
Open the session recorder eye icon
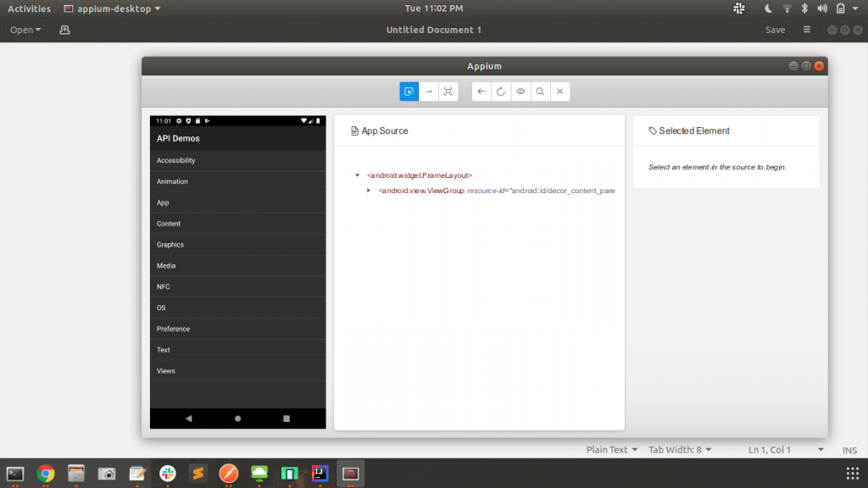click(x=520, y=91)
